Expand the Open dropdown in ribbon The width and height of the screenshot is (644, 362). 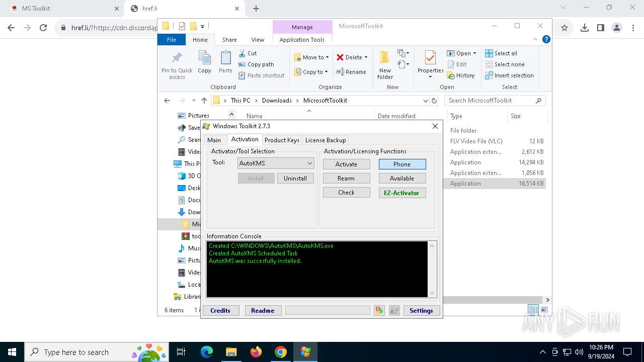474,53
